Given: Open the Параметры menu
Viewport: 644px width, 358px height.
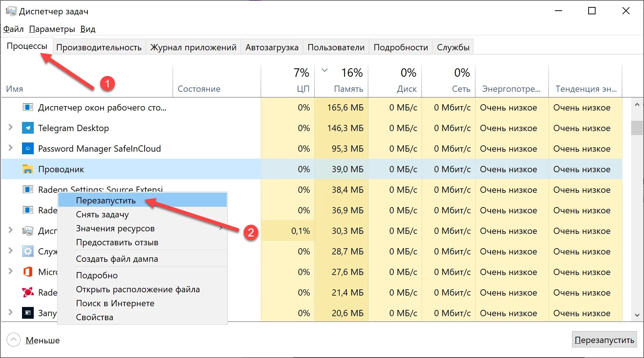Looking at the screenshot, I should pos(52,29).
